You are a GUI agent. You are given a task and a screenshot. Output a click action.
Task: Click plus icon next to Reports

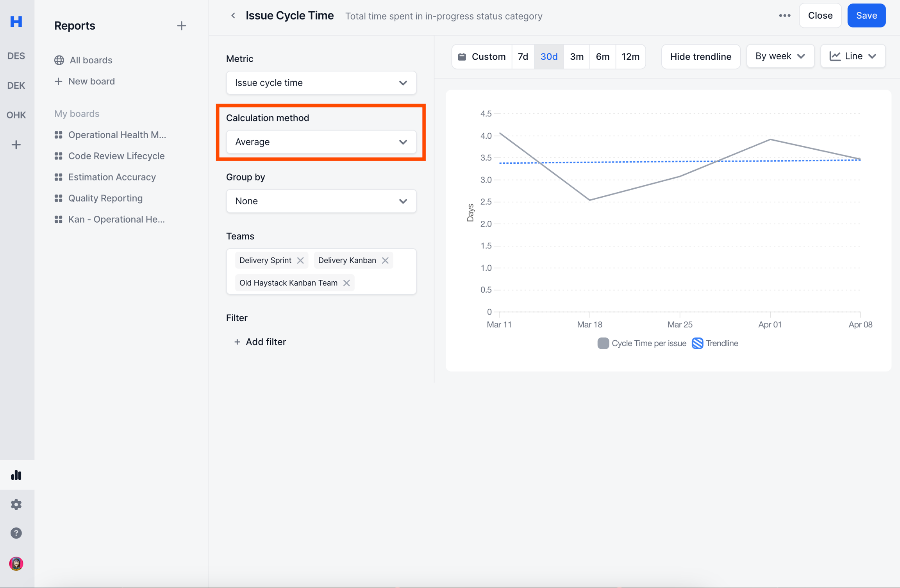point(181,26)
